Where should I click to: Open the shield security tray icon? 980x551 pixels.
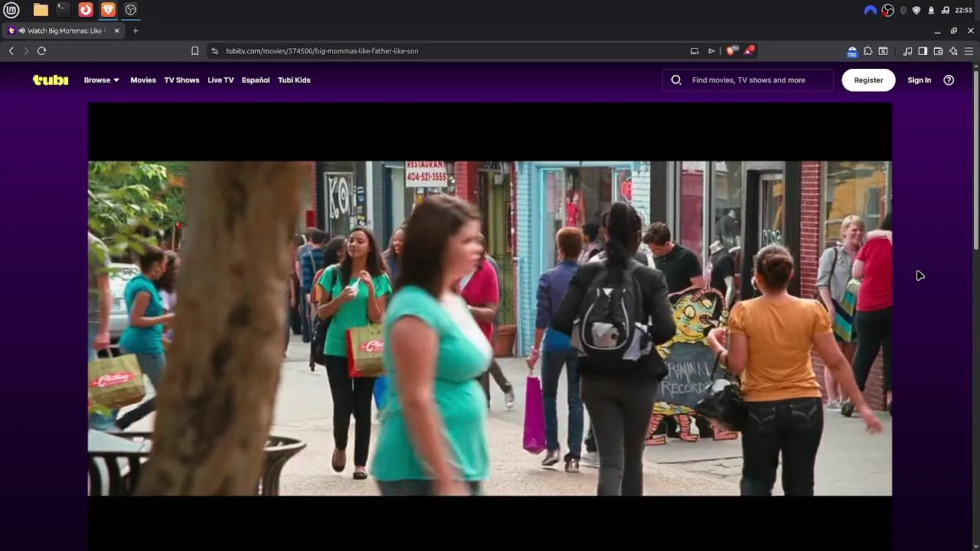(916, 10)
